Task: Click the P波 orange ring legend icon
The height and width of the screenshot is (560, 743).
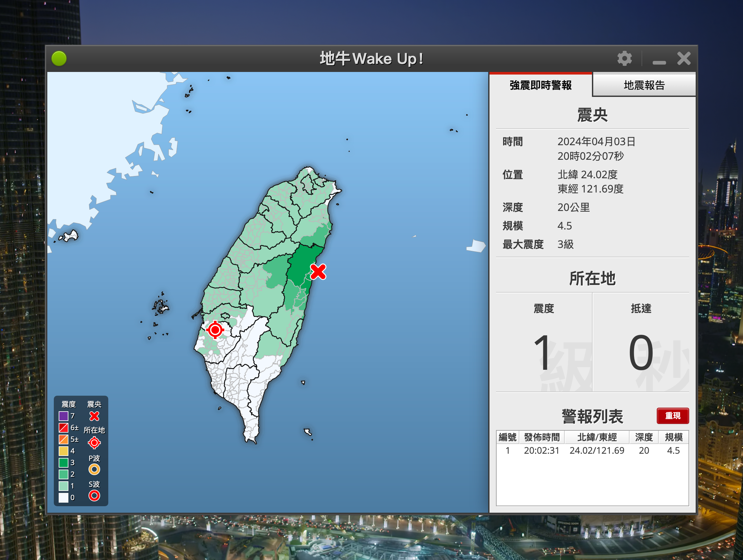Action: click(x=94, y=469)
